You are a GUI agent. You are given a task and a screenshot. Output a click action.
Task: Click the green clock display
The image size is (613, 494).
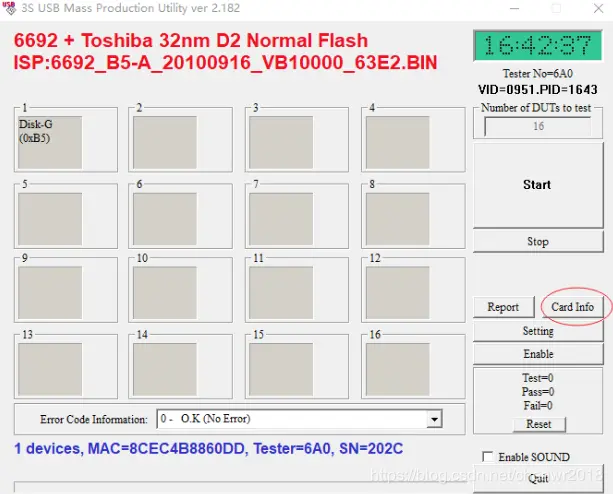point(538,45)
